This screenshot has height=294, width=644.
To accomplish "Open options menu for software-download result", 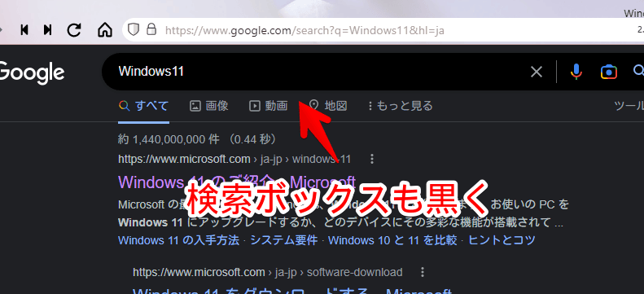I will [423, 272].
